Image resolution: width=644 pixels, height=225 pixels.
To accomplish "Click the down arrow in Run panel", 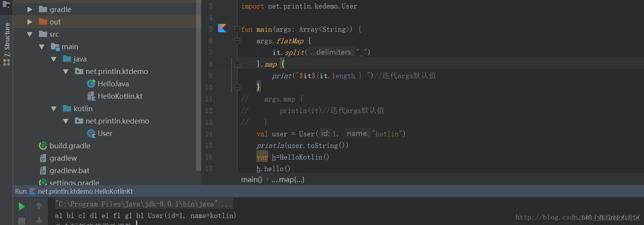I will (x=39, y=220).
